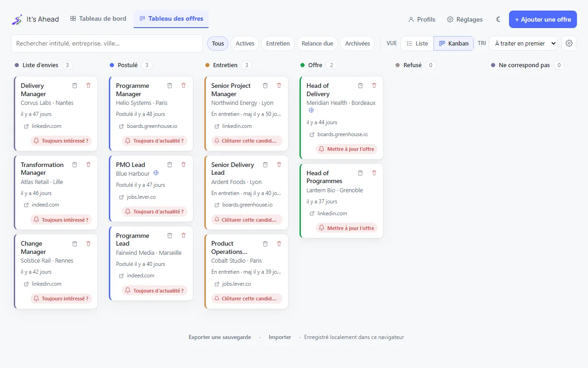
Task: Archive the Programme Manager card
Action: (x=170, y=86)
